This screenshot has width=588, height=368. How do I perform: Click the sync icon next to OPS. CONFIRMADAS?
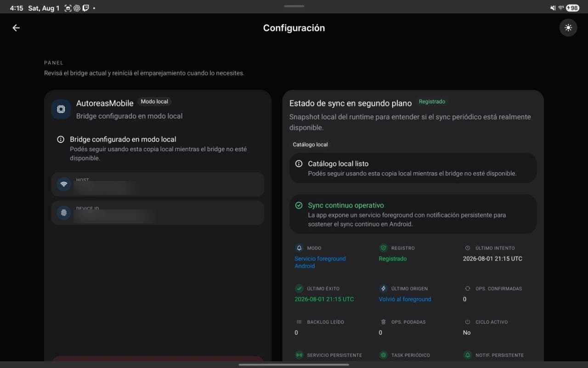(468, 289)
